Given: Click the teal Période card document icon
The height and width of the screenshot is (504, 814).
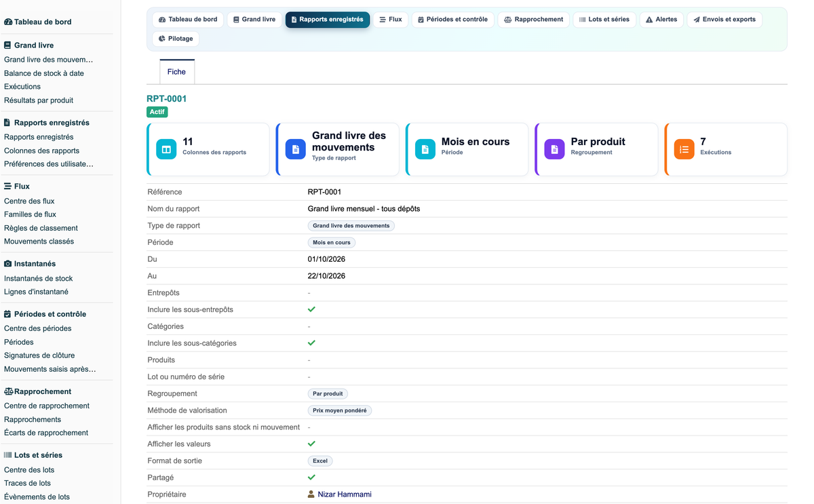Looking at the screenshot, I should tap(425, 149).
